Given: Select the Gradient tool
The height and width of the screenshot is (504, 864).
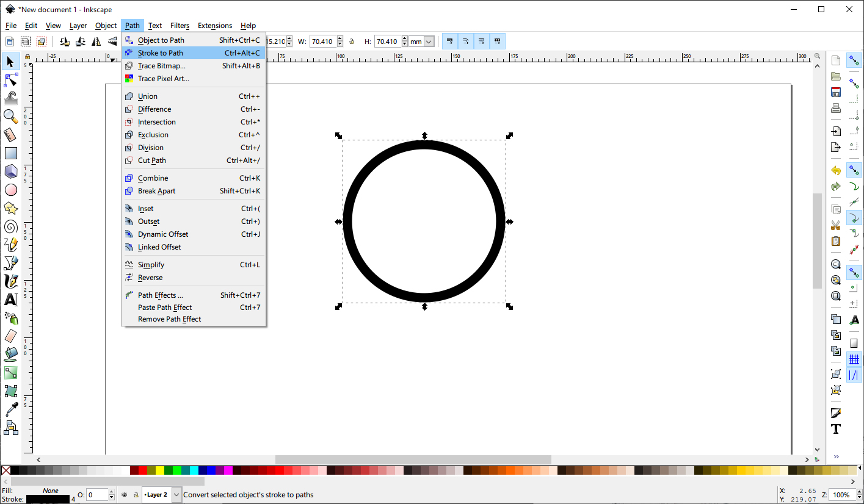Looking at the screenshot, I should coord(10,373).
